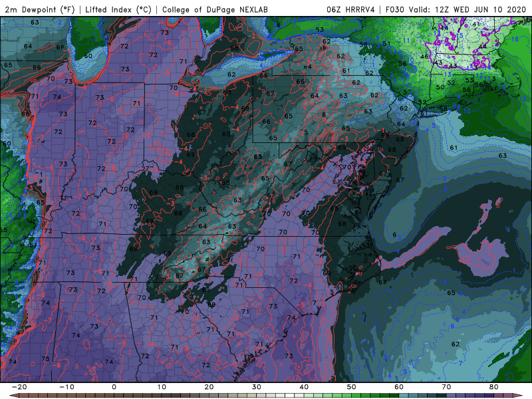Click the "0" color scale label
This screenshot has height=399, width=532.
[114, 387]
